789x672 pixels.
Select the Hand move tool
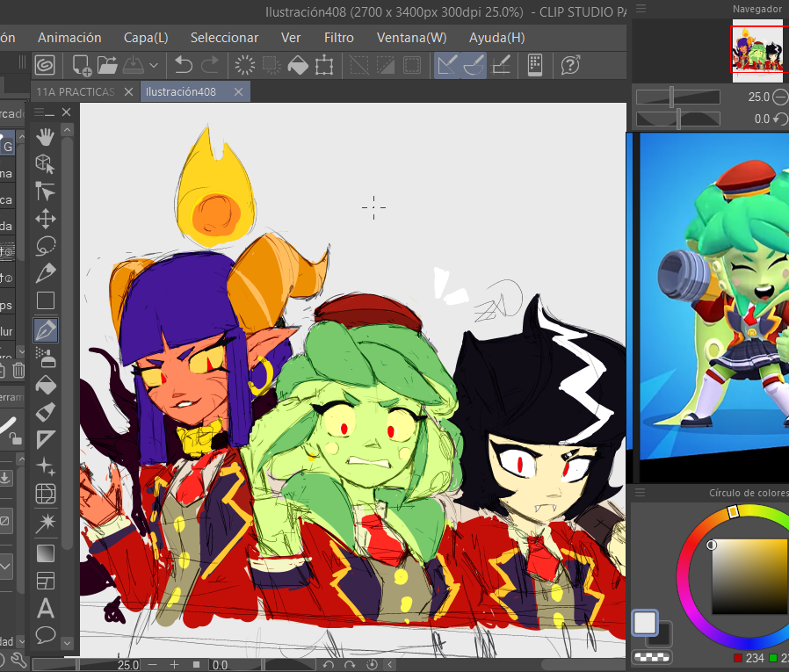pos(46,137)
